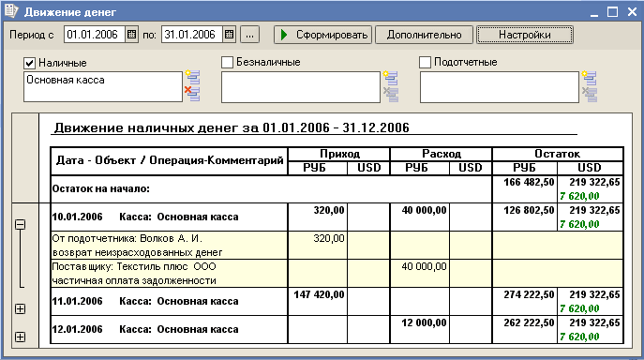Image resolution: width=644 pixels, height=360 pixels.
Task: Select Основная касса in Наличные list
Action: 66,80
